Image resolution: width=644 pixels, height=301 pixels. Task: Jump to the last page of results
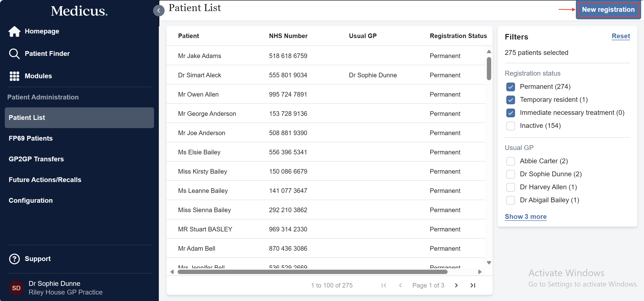(x=473, y=285)
